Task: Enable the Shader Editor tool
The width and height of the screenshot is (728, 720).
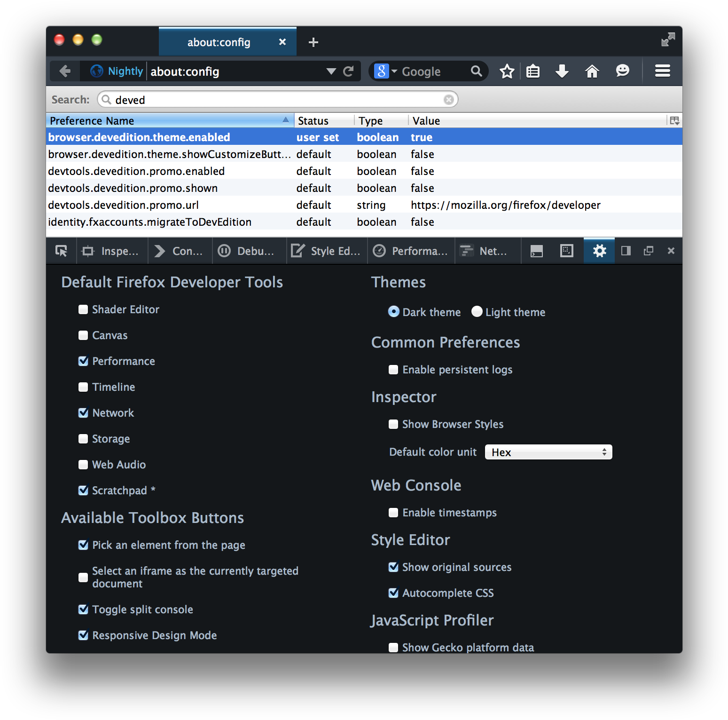Action: (x=83, y=309)
